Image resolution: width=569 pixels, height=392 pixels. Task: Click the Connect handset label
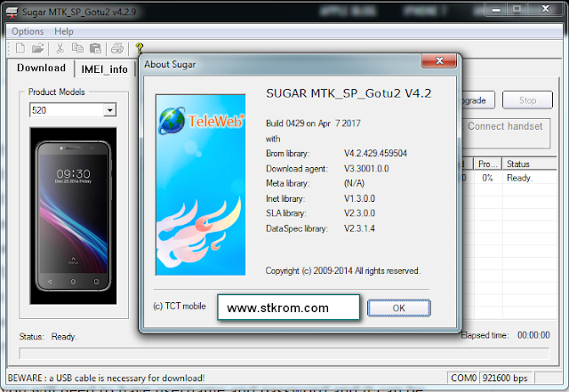[x=505, y=126]
